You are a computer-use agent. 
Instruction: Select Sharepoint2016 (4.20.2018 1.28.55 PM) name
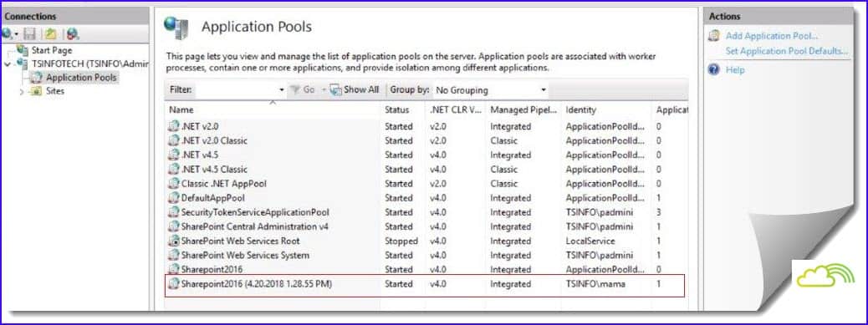(257, 284)
